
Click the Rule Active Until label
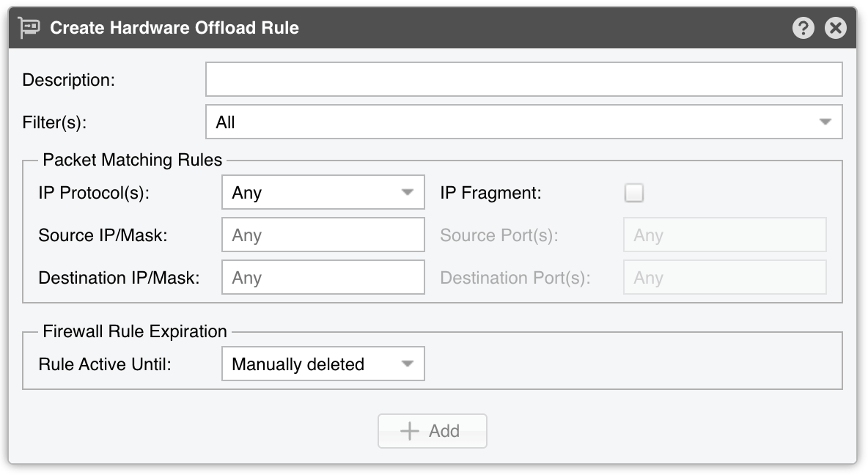pyautogui.click(x=105, y=364)
